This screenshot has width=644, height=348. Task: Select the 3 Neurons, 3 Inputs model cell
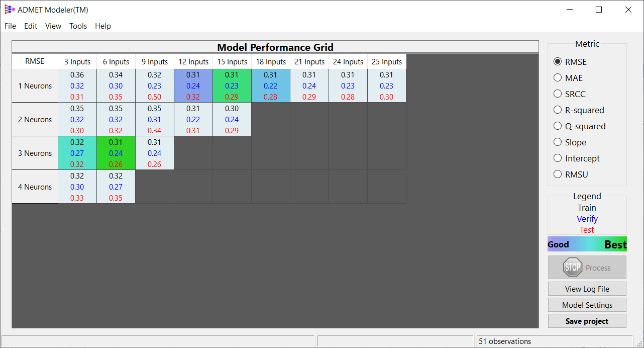coord(77,153)
